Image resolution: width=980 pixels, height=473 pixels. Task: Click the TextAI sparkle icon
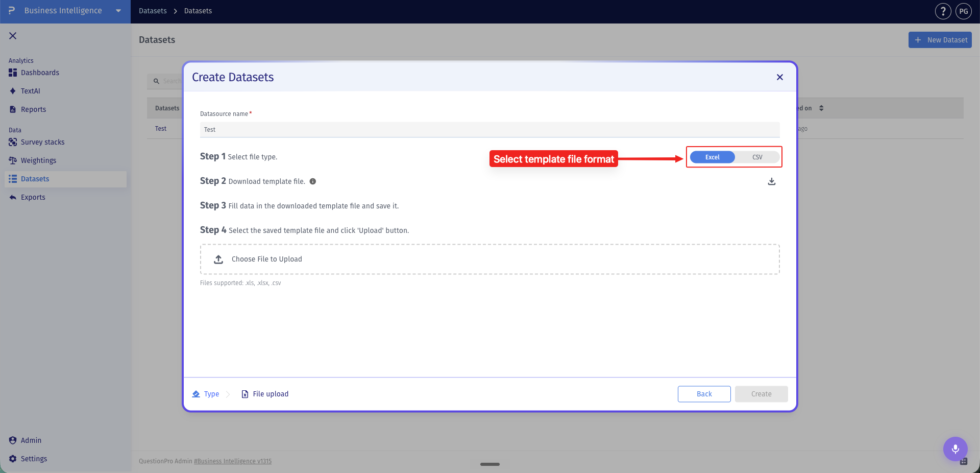(x=13, y=91)
